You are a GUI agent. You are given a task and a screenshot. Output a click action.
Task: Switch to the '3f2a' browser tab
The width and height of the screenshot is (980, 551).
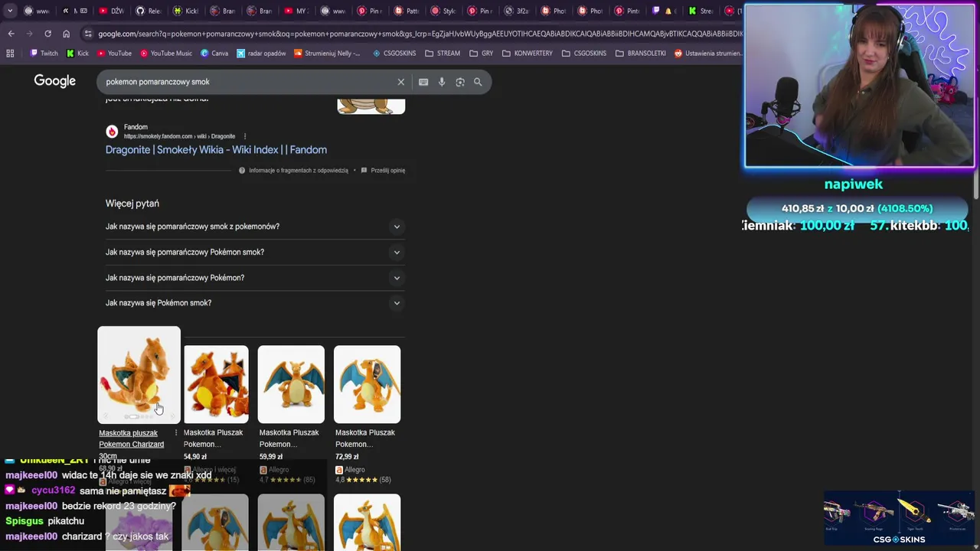point(517,11)
